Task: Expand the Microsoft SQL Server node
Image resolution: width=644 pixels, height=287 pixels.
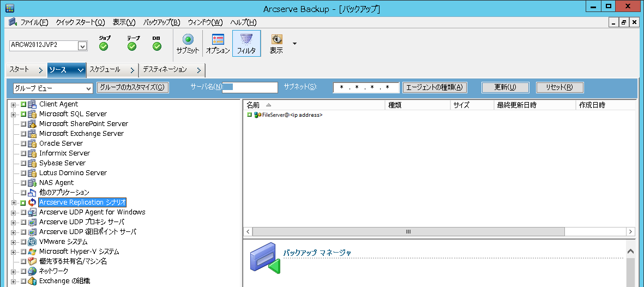Action: tap(14, 114)
